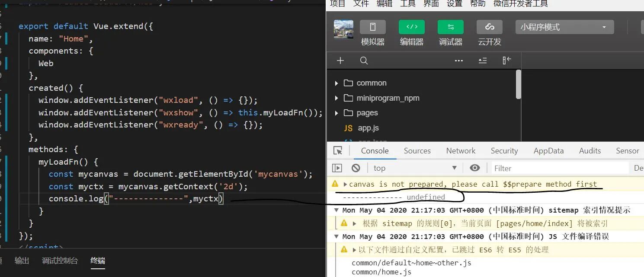Screen dimensions: 644x277
Task: Click the console.log line in code editor
Action: (x=136, y=199)
